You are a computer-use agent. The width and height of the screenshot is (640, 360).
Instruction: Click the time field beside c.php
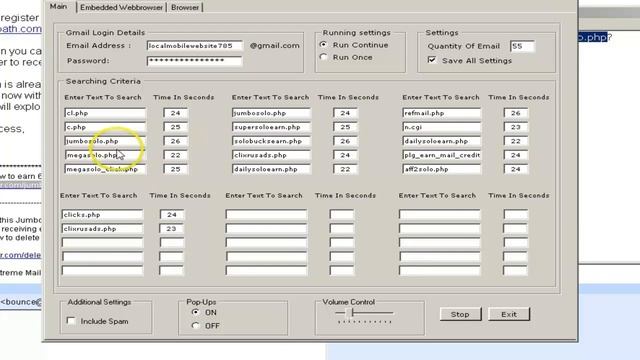pyautogui.click(x=176, y=127)
